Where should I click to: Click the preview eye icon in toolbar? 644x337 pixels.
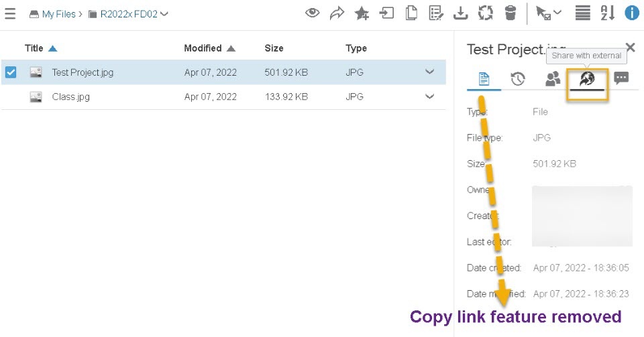tap(312, 13)
